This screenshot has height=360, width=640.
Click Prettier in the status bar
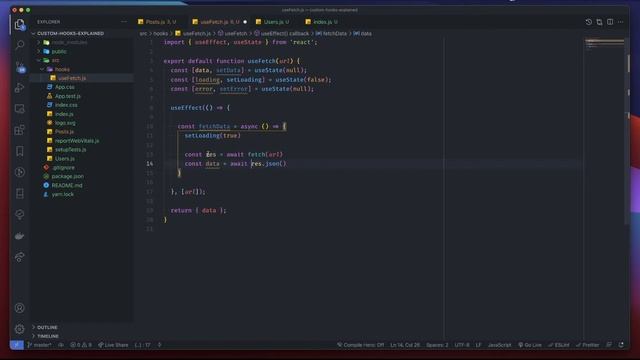point(587,345)
